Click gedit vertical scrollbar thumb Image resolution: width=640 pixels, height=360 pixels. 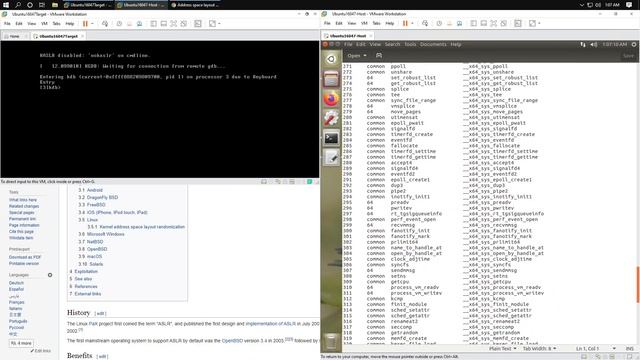tap(638, 284)
